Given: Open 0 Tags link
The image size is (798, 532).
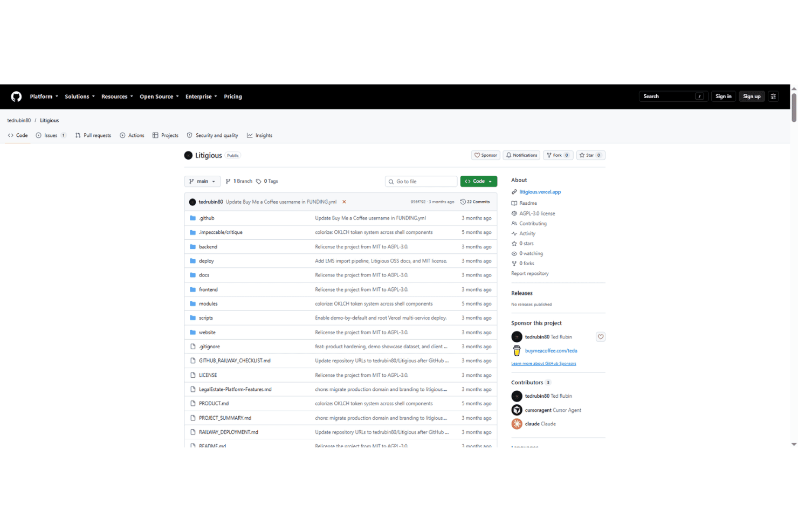Looking at the screenshot, I should click(267, 182).
